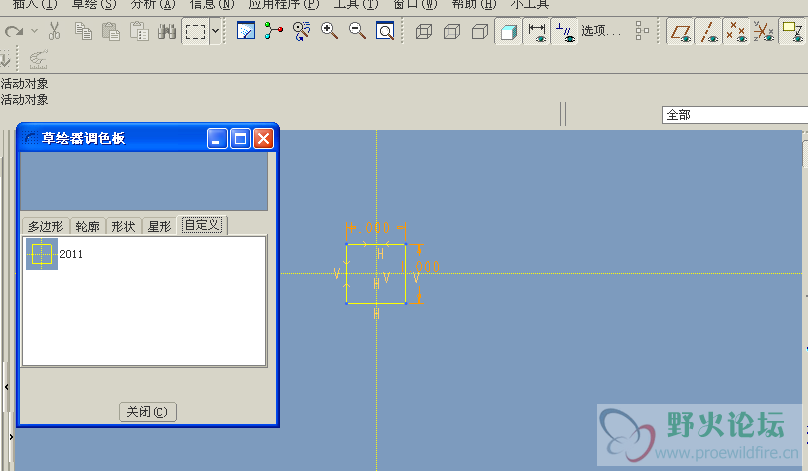Click the downward arrow icon in second toolbar row
The height and width of the screenshot is (471, 808).
tap(5, 59)
